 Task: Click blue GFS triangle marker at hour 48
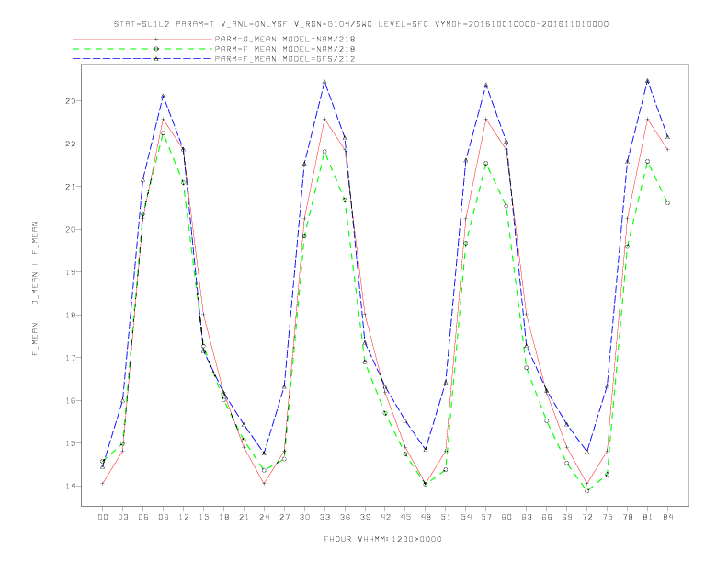click(x=426, y=449)
